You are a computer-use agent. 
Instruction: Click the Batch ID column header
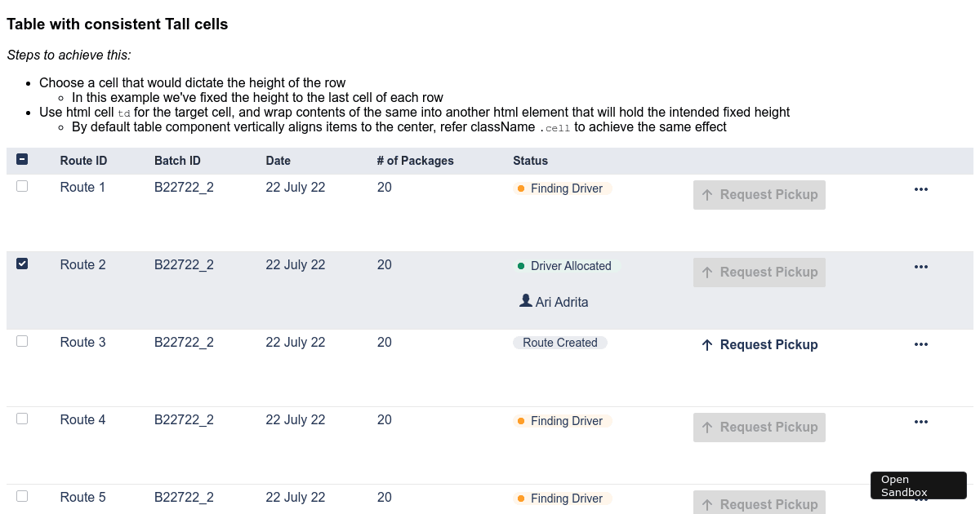pyautogui.click(x=177, y=161)
